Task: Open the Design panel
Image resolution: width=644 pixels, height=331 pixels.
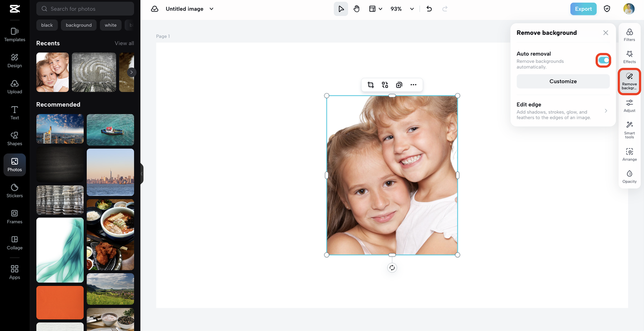Action: (x=15, y=61)
